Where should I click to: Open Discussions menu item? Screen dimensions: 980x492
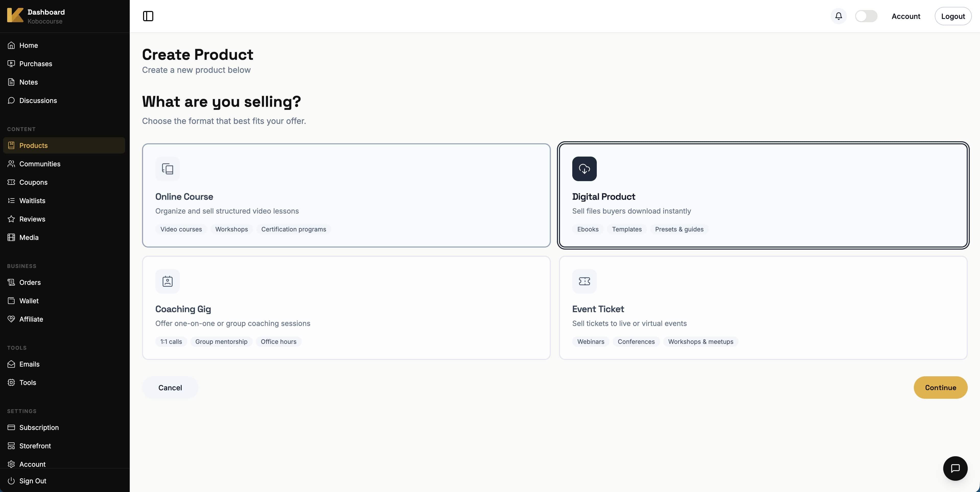[x=64, y=100]
